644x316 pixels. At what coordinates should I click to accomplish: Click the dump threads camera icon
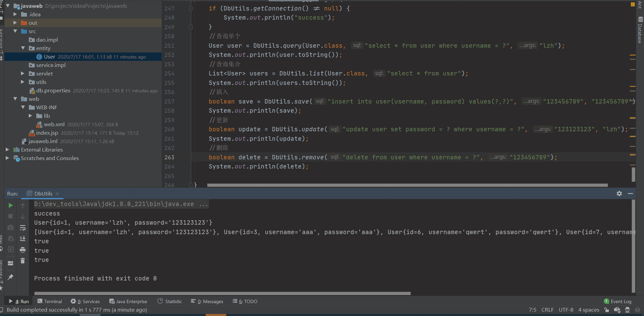click(x=10, y=228)
